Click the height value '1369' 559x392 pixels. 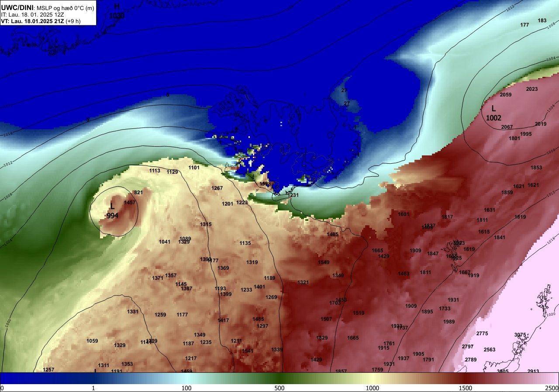point(223,268)
